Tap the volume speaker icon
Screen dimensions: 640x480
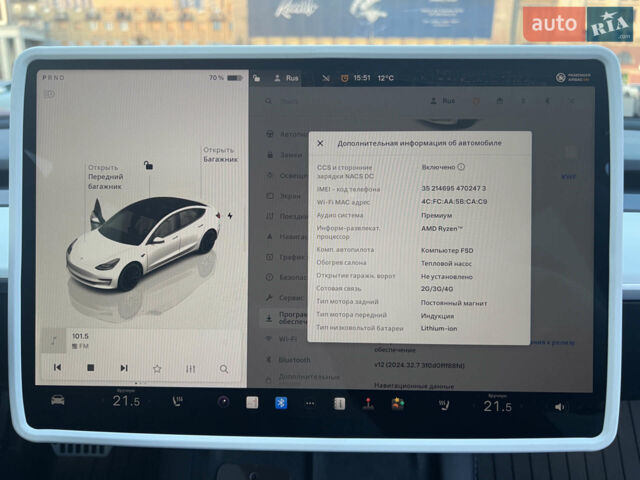point(560,407)
